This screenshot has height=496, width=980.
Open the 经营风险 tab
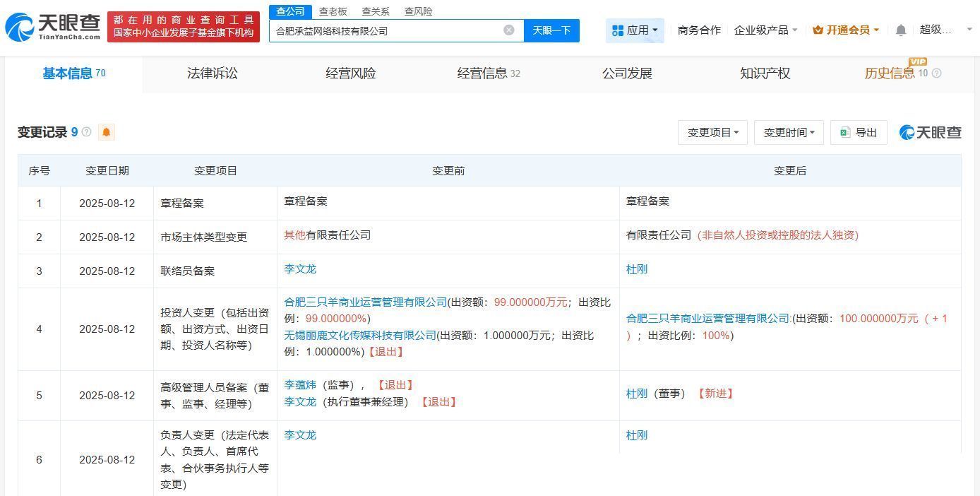tap(351, 73)
